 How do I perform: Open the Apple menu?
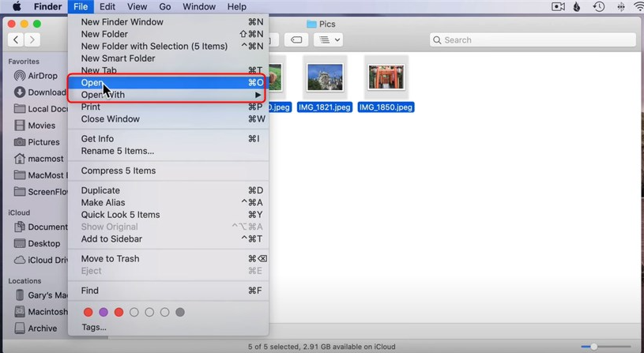(17, 6)
